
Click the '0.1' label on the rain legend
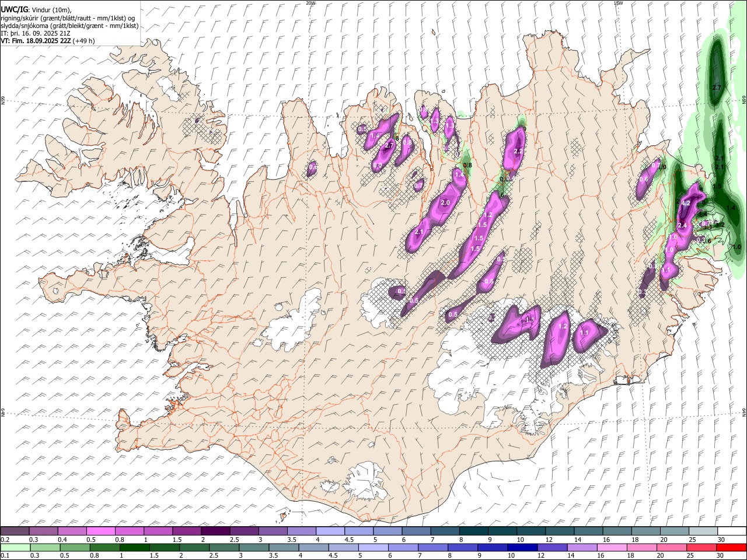[5, 556]
